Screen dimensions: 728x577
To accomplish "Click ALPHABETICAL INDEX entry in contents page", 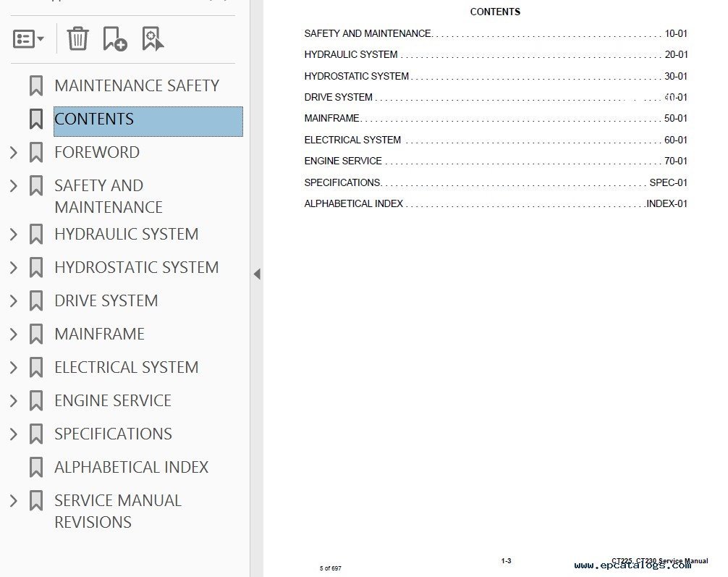I will (353, 203).
